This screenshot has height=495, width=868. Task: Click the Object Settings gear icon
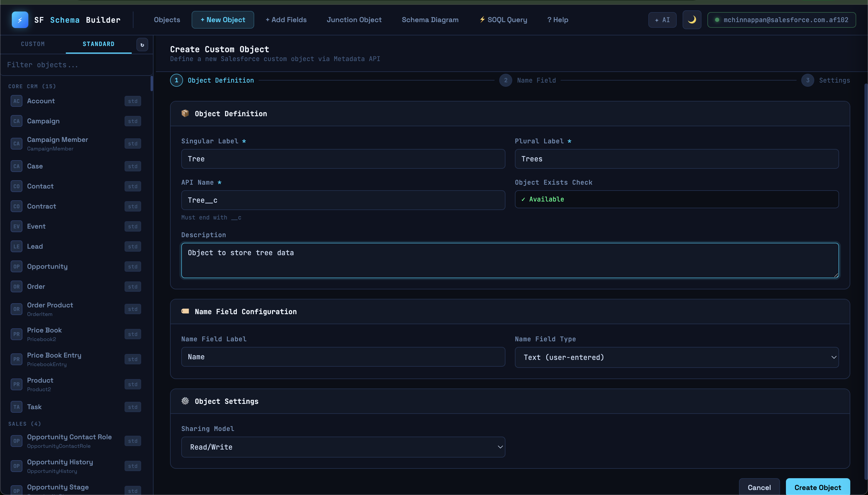tap(185, 401)
